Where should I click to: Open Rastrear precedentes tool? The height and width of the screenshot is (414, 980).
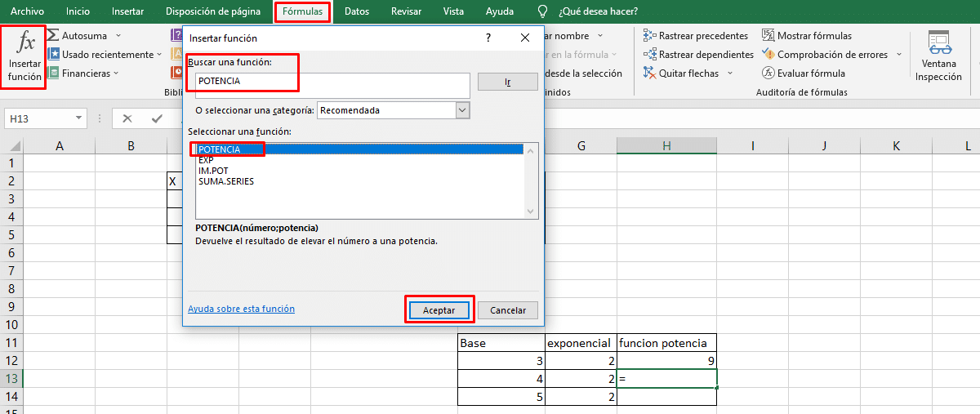pyautogui.click(x=650, y=36)
